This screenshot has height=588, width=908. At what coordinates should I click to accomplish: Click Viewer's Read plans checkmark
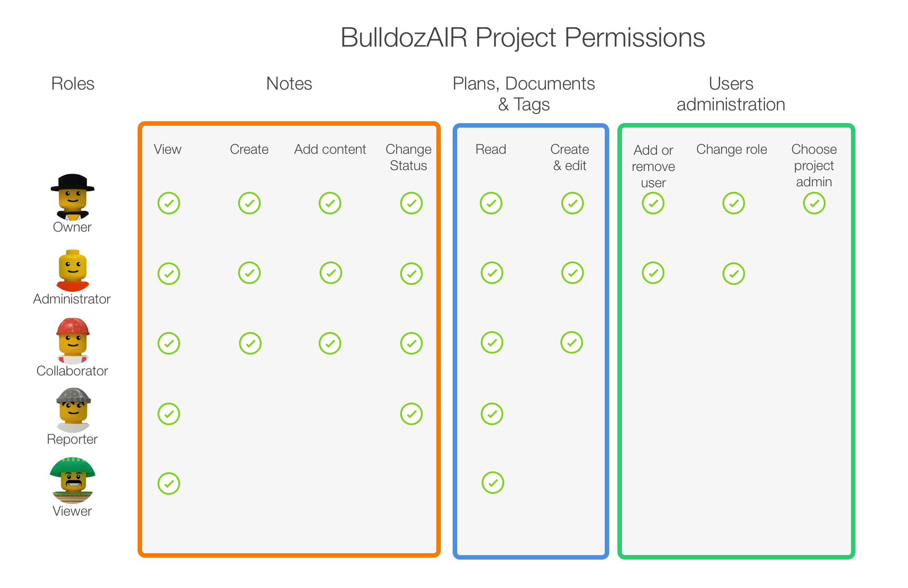pyautogui.click(x=492, y=483)
